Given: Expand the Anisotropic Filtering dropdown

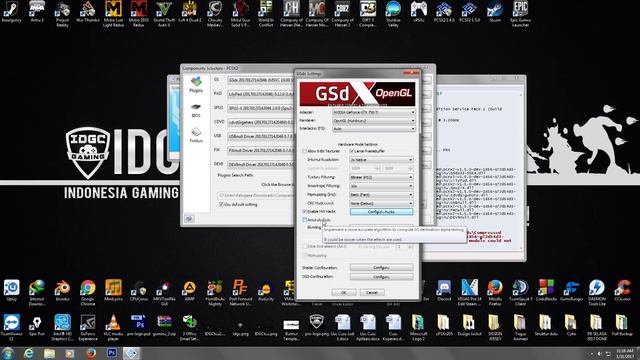Looking at the screenshot, I should pyautogui.click(x=381, y=186).
